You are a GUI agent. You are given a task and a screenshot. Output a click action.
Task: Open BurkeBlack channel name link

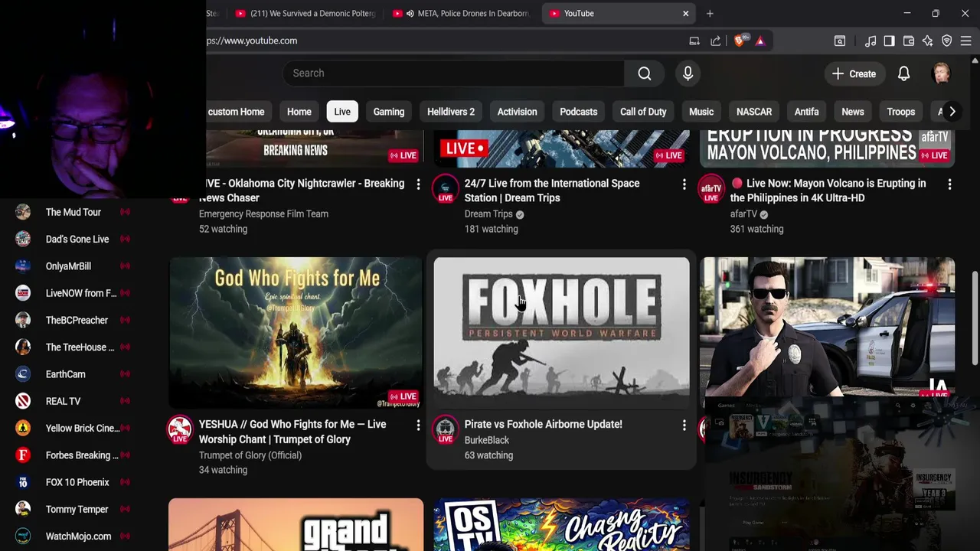486,440
